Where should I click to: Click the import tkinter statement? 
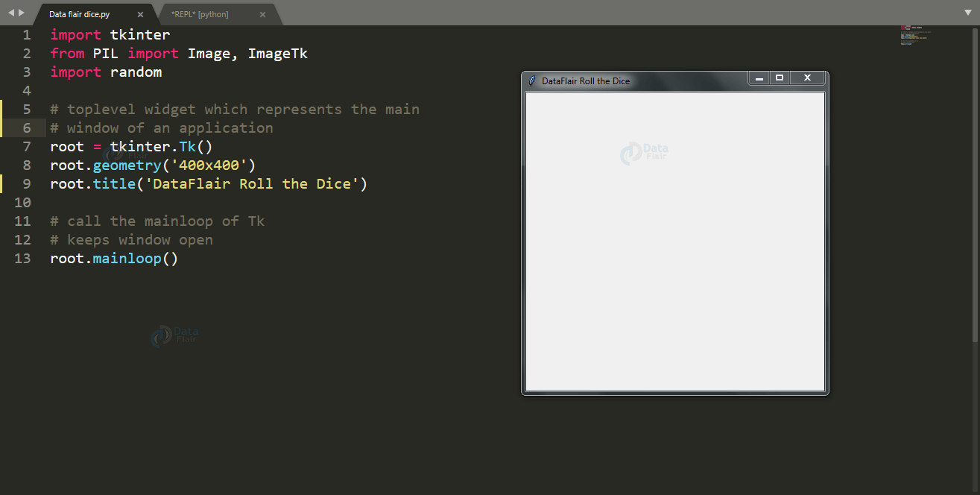[109, 34]
